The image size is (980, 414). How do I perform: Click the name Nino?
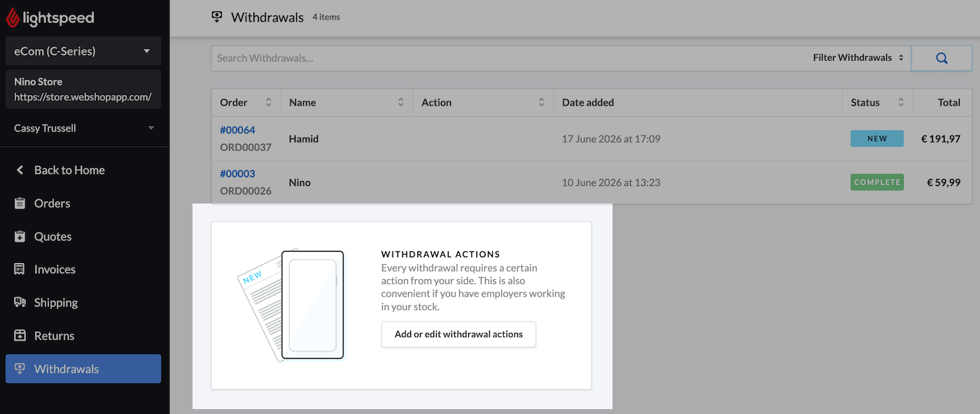pos(300,183)
